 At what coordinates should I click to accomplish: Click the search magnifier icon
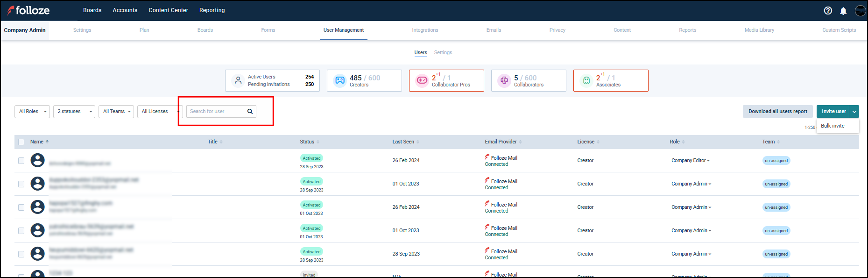[250, 112]
